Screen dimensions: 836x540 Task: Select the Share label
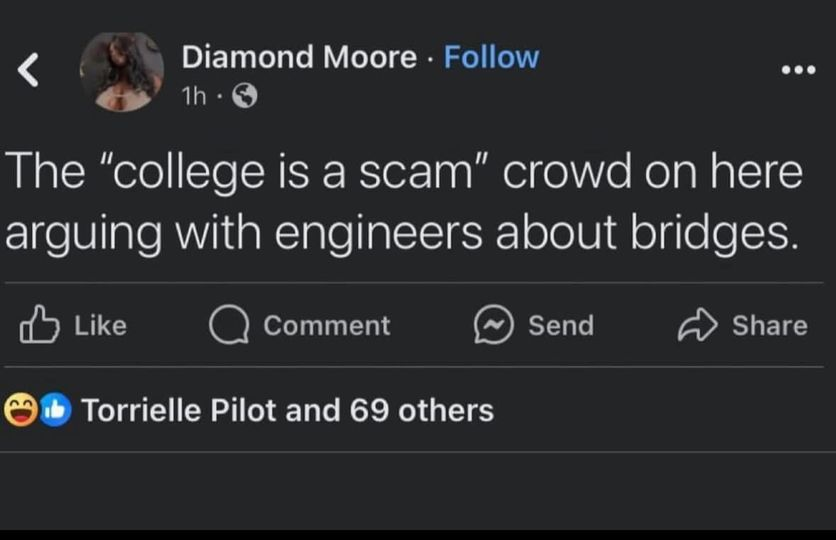pyautogui.click(x=769, y=326)
